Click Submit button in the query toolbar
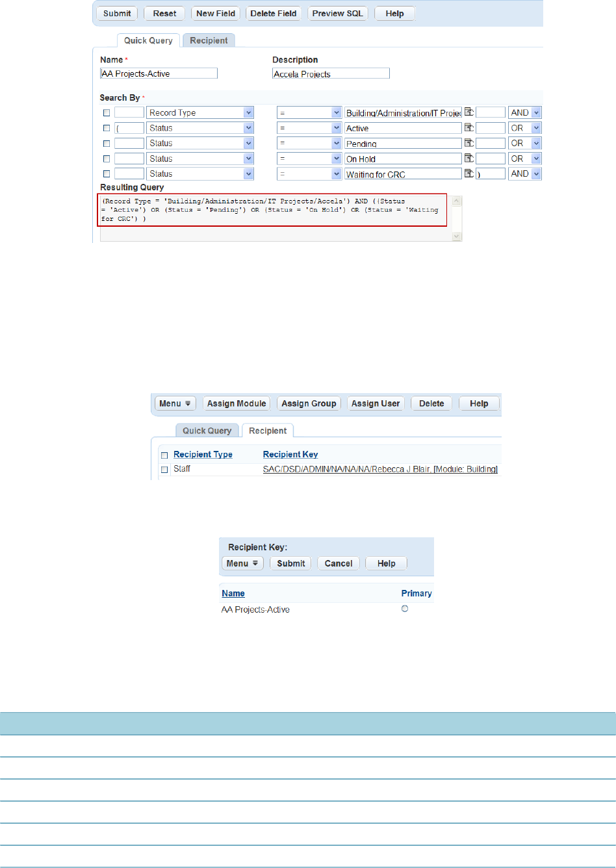Viewport: 616px width, 868px height. [117, 13]
